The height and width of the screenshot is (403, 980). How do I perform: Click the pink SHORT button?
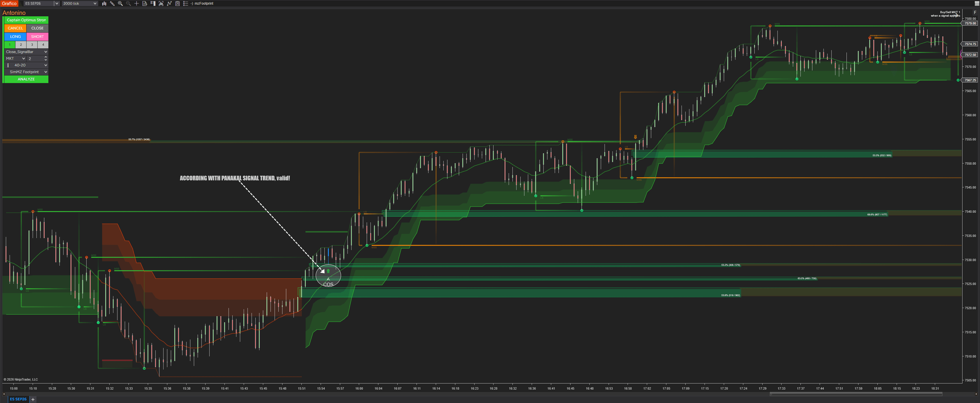pyautogui.click(x=37, y=36)
